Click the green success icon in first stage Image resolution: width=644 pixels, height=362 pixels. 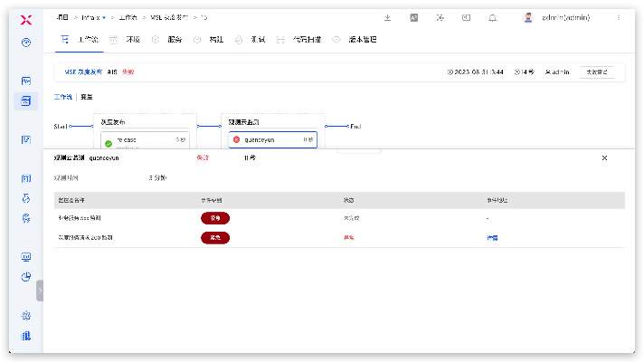click(x=109, y=142)
